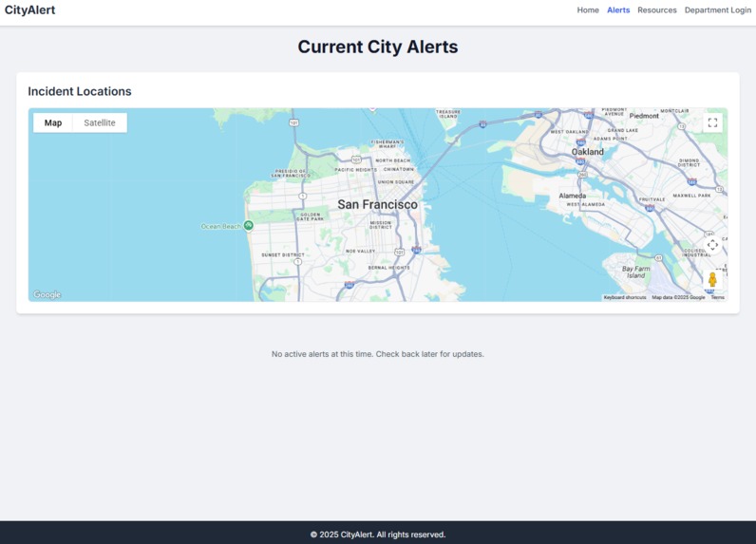The height and width of the screenshot is (544, 756).
Task: Click the Fisherman's Wharf label
Action: click(387, 144)
